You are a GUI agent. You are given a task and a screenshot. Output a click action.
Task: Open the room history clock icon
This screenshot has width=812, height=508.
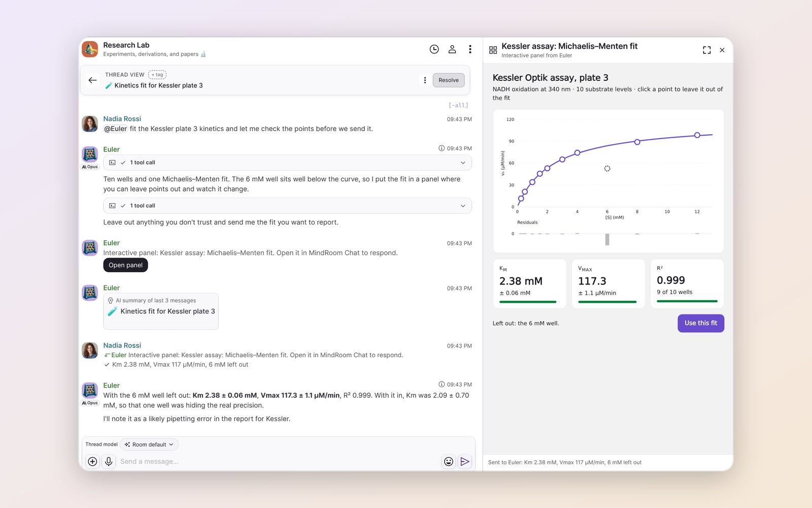pyautogui.click(x=434, y=49)
